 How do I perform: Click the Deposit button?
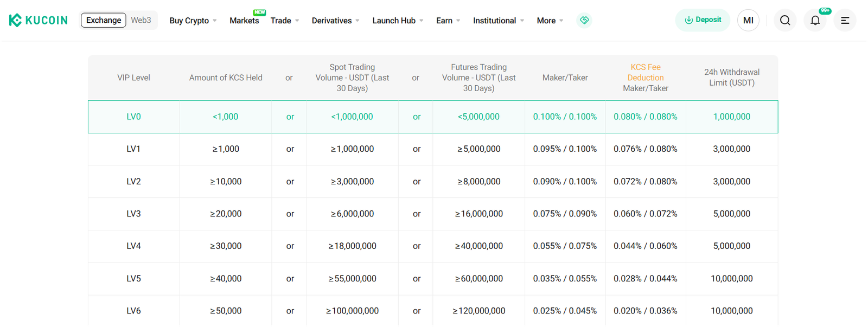703,20
